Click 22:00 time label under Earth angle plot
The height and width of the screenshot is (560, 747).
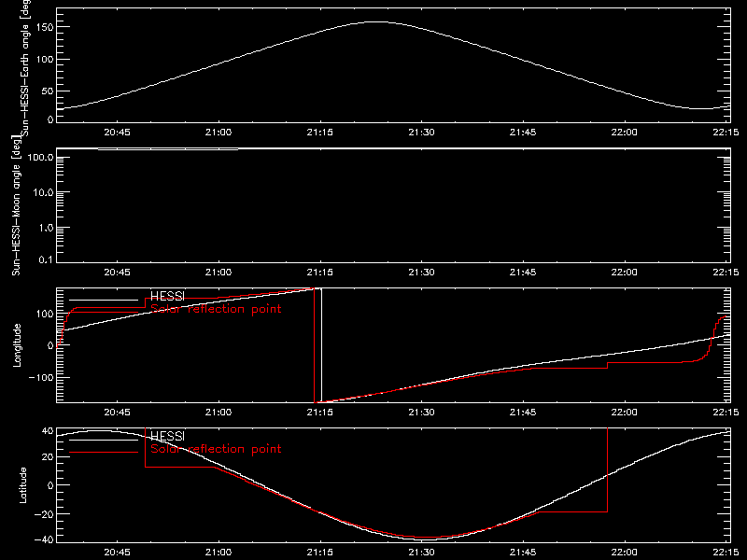point(625,132)
